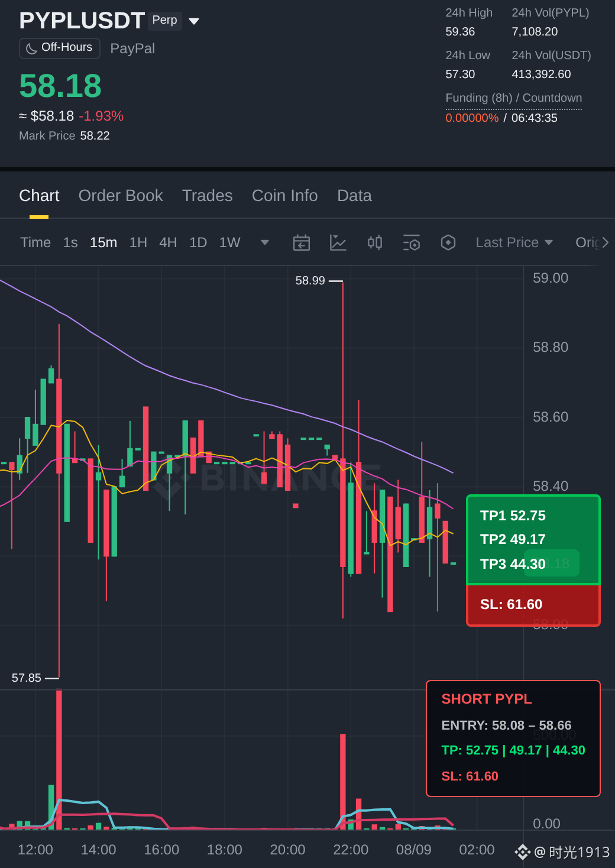The image size is (615, 868).
Task: Tap the 0.00000% funding rate value
Action: pyautogui.click(x=472, y=118)
